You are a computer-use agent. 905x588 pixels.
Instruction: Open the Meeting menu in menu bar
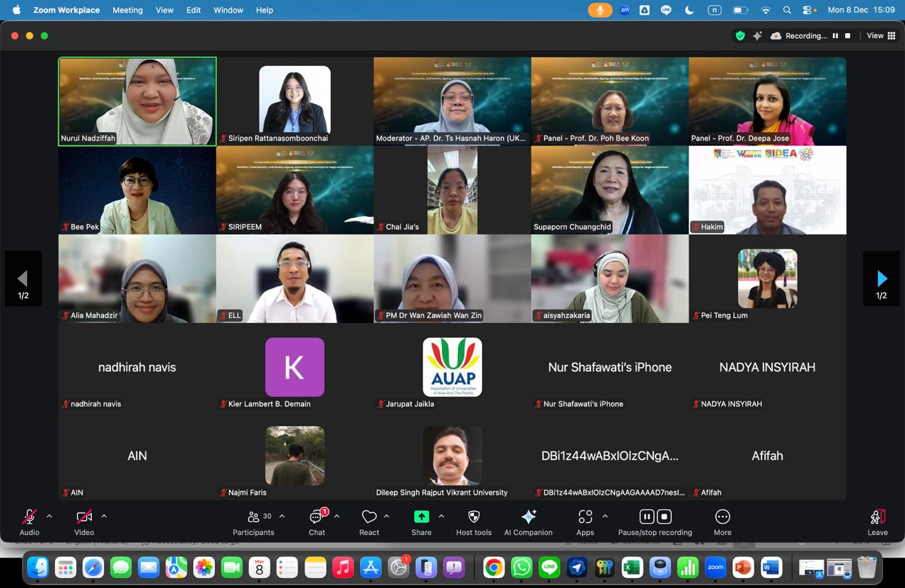point(127,10)
